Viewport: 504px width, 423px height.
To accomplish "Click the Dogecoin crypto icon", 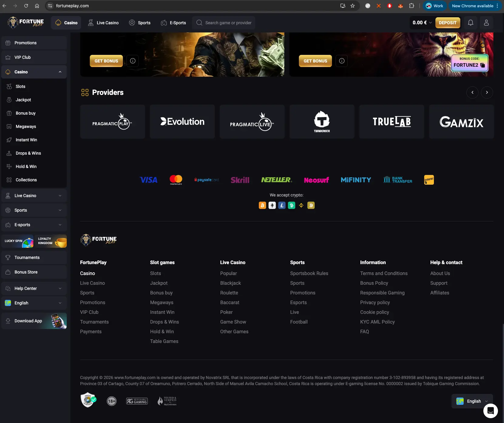I will [311, 205].
